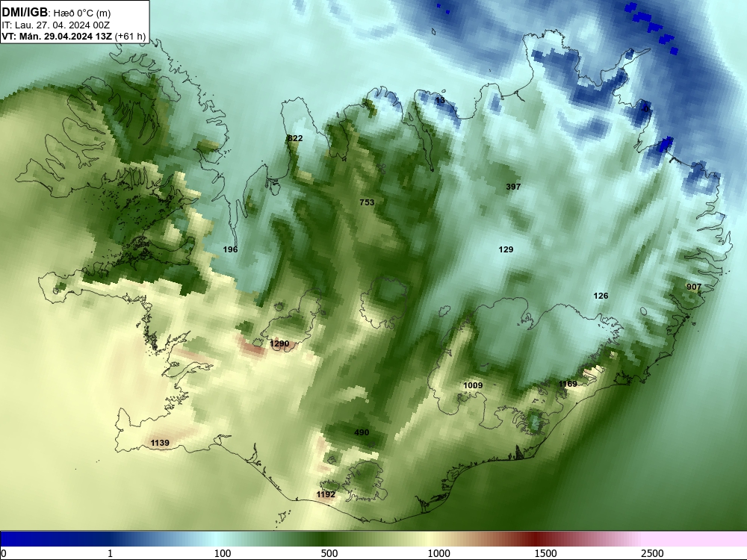Click the map value 753
747x560 pixels.
pos(367,202)
